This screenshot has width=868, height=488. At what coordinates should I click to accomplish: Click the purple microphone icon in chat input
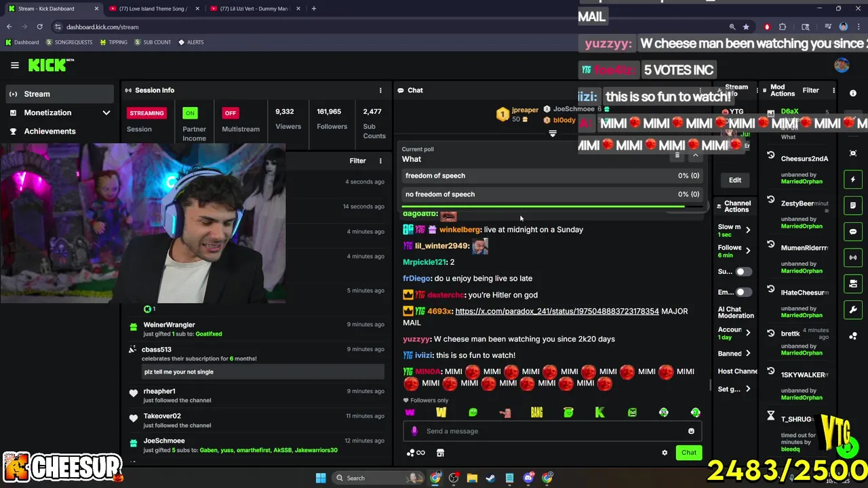coord(415,431)
